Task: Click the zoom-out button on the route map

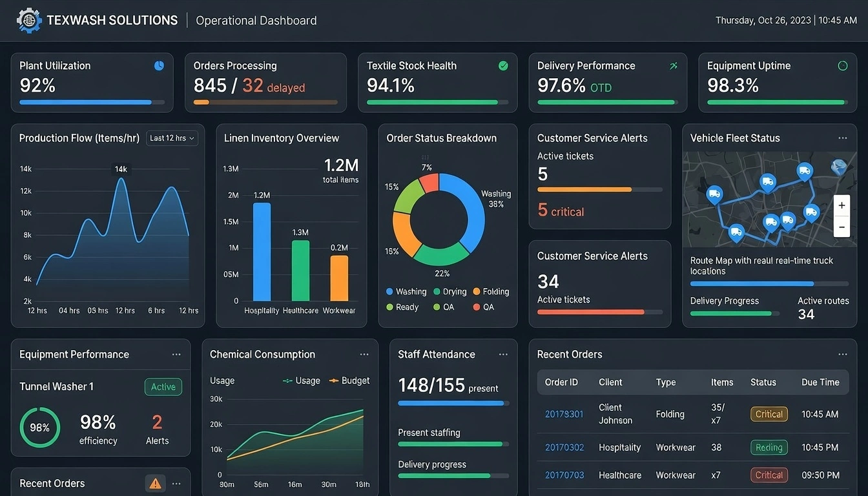Action: [842, 227]
